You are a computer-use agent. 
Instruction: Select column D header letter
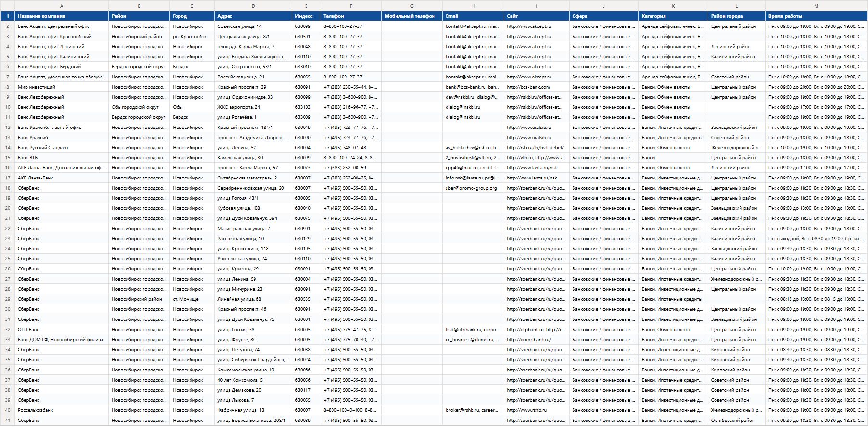[253, 6]
